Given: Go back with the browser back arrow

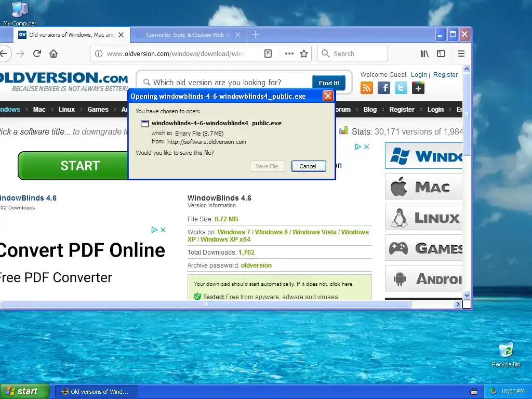Looking at the screenshot, I should [x=4, y=54].
